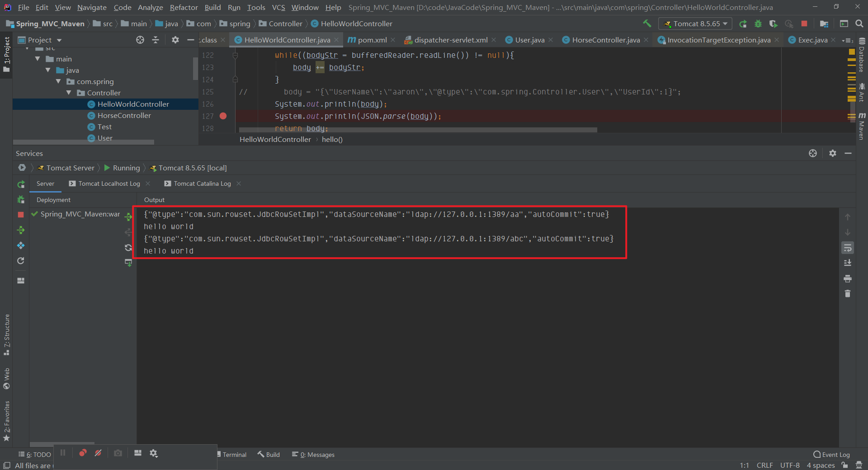Click the editor horizontal scrollbar
The width and height of the screenshot is (868, 470).
click(x=418, y=130)
